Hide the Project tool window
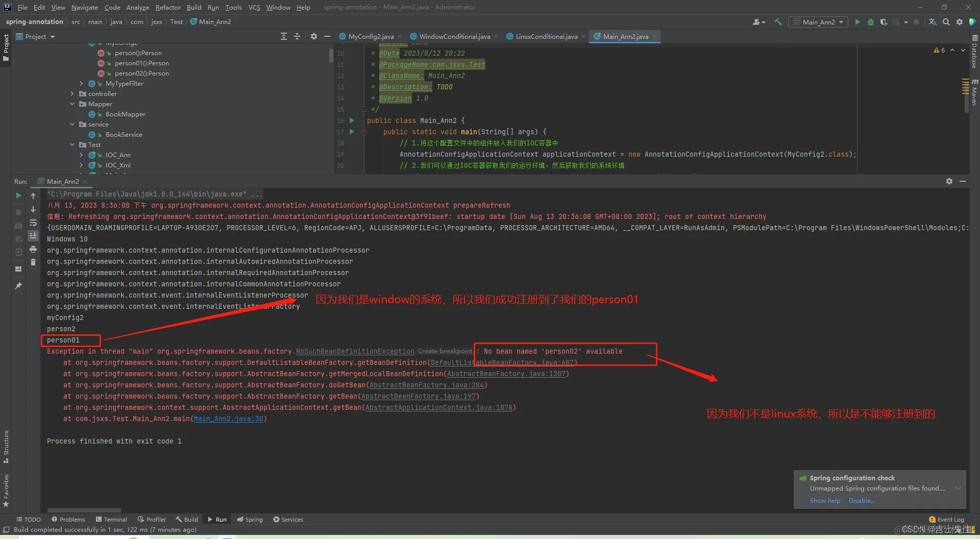The image size is (980, 539). [327, 36]
